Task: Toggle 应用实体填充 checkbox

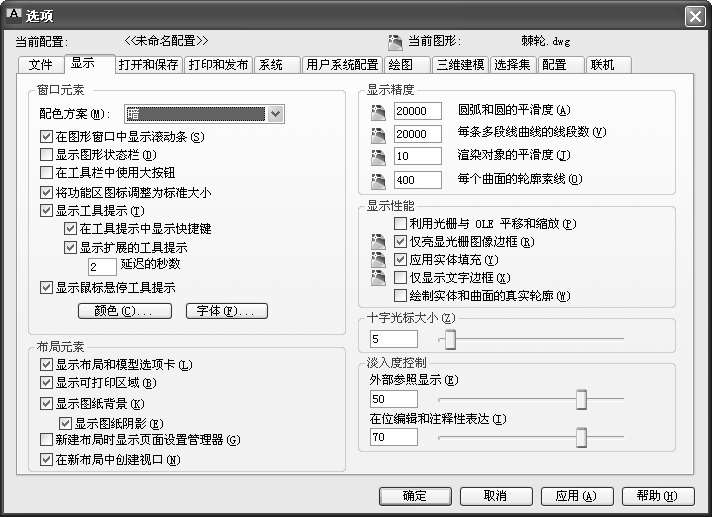Action: tap(400, 260)
